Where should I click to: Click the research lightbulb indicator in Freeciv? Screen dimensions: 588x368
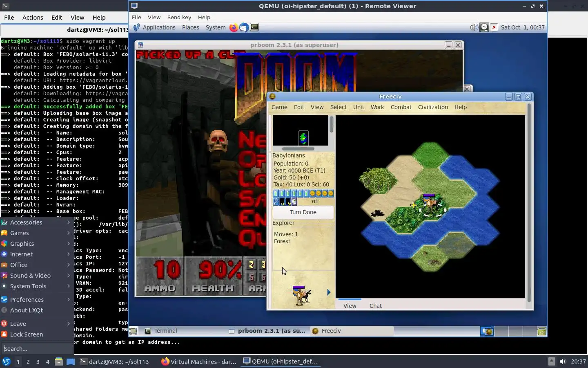(x=276, y=202)
